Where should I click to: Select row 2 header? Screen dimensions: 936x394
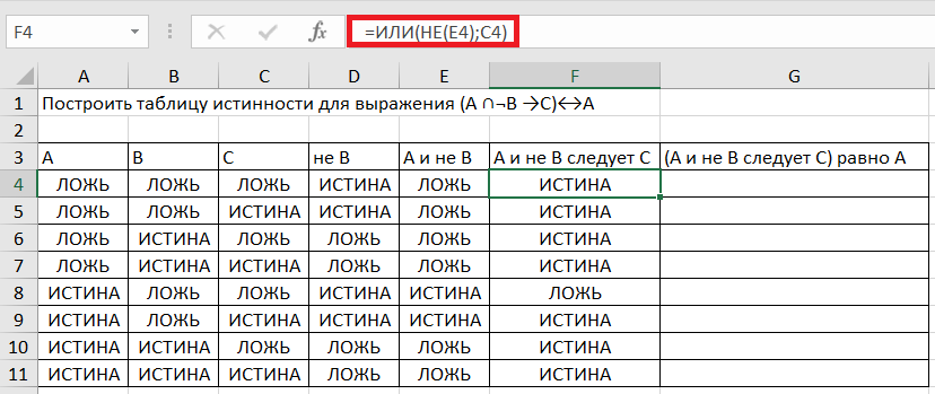[x=19, y=130]
